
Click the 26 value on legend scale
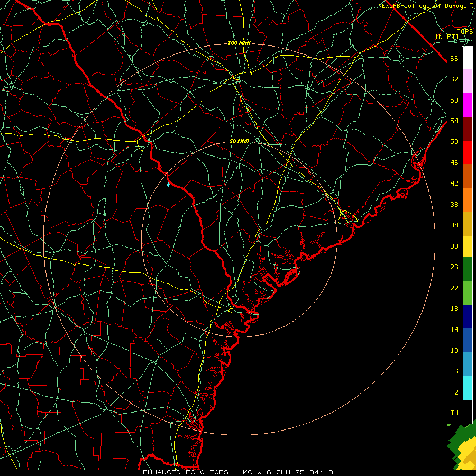[454, 267]
